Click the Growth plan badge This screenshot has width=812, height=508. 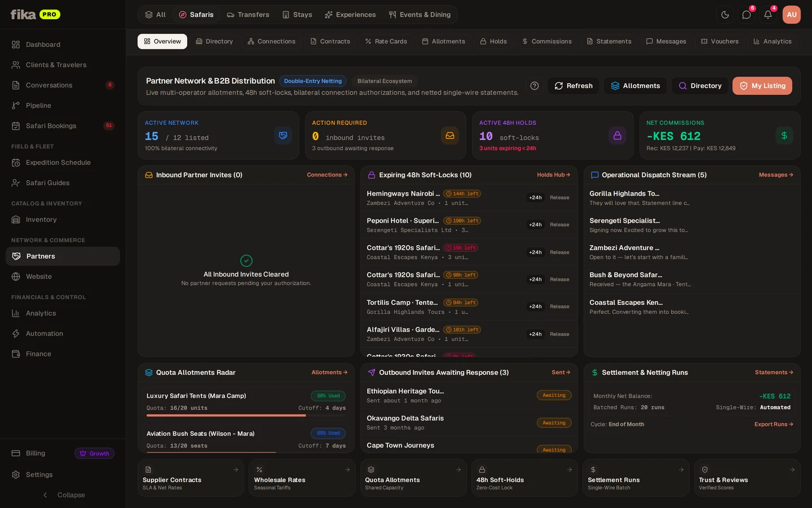[94, 453]
